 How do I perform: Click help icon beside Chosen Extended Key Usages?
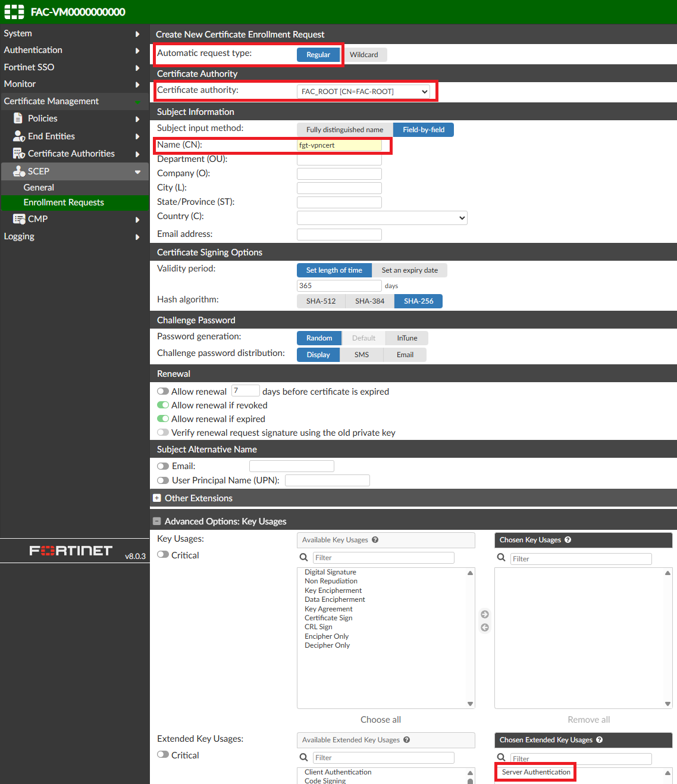599,740
